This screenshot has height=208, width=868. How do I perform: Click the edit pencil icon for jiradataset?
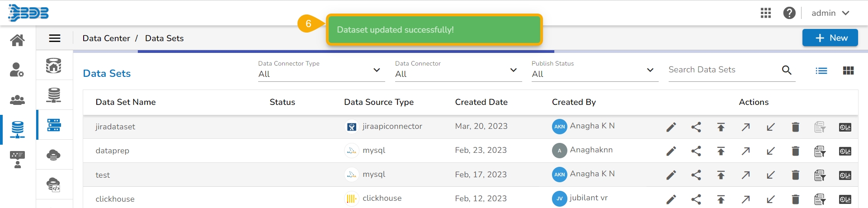[x=671, y=127]
